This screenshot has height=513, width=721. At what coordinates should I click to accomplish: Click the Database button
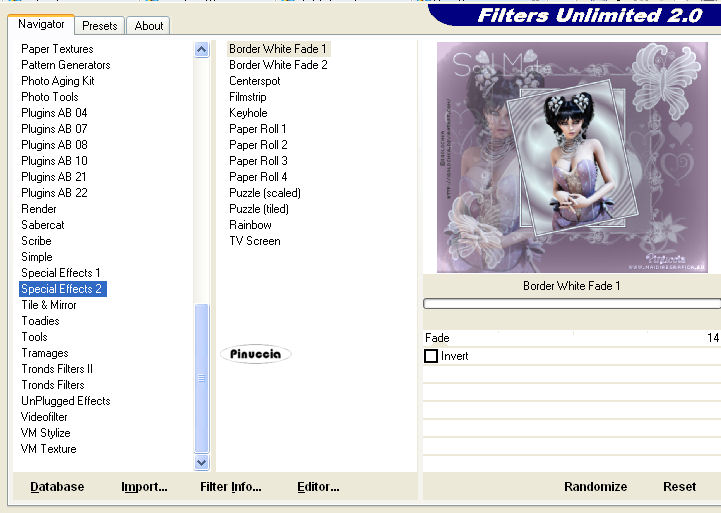pos(57,487)
